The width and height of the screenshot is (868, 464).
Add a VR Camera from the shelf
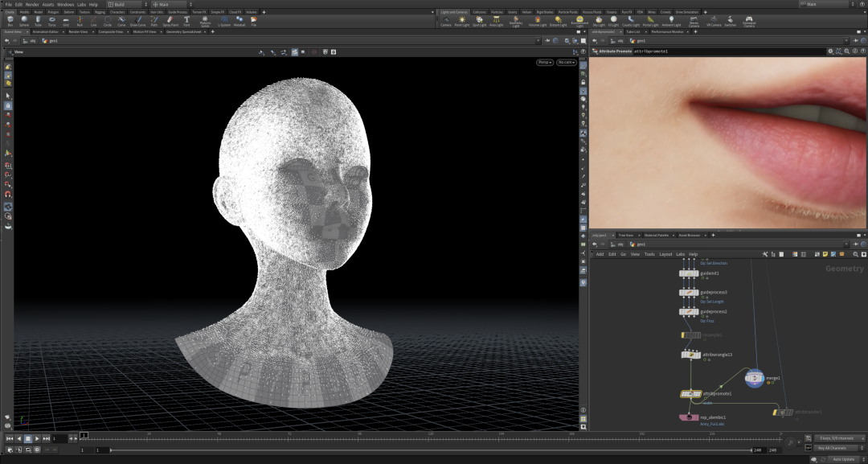click(x=714, y=21)
